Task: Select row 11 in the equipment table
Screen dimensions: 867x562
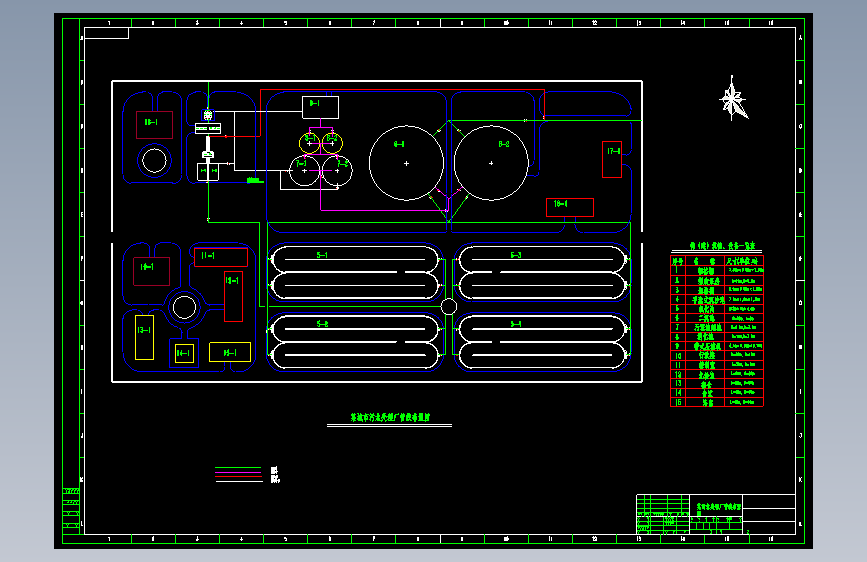Action: (x=717, y=365)
